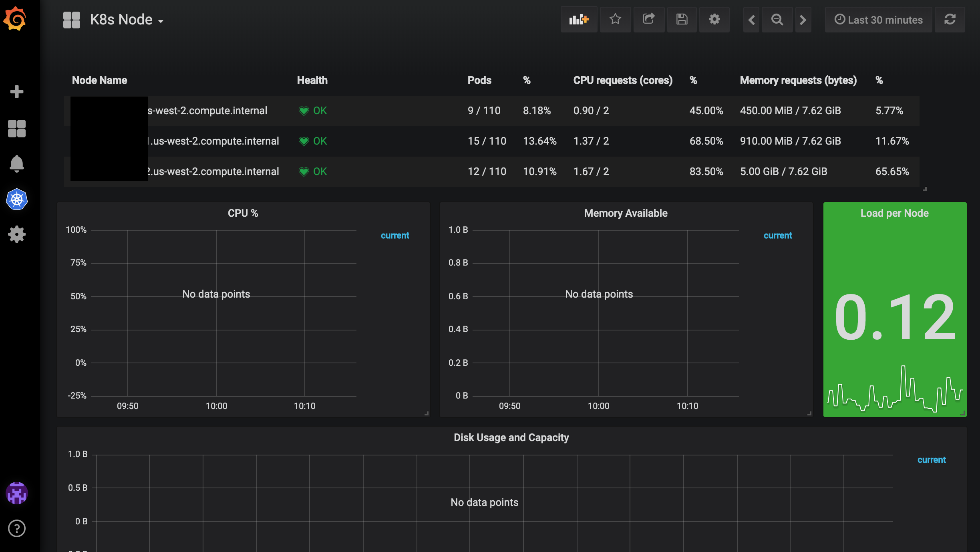Refresh the dashboard data
The image size is (980, 552).
pos(950,19)
